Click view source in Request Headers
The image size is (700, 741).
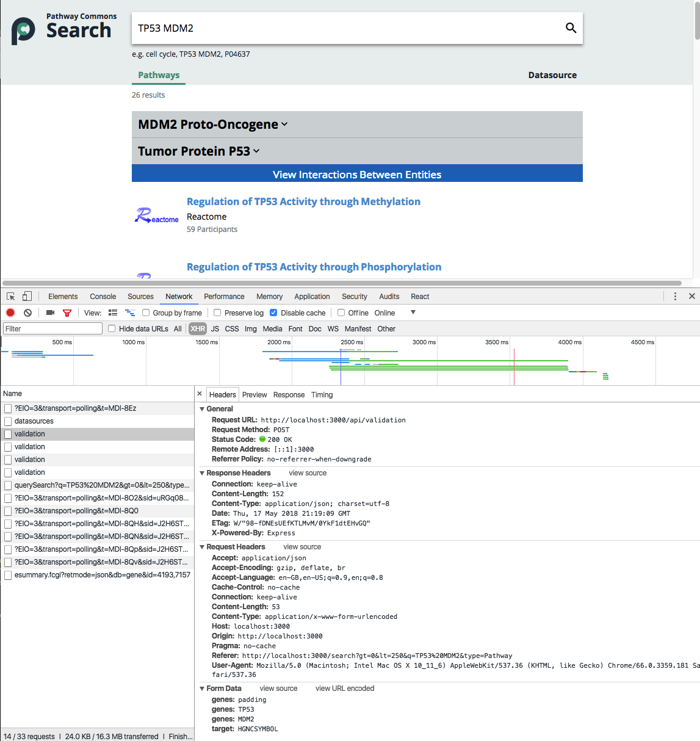pyautogui.click(x=302, y=547)
